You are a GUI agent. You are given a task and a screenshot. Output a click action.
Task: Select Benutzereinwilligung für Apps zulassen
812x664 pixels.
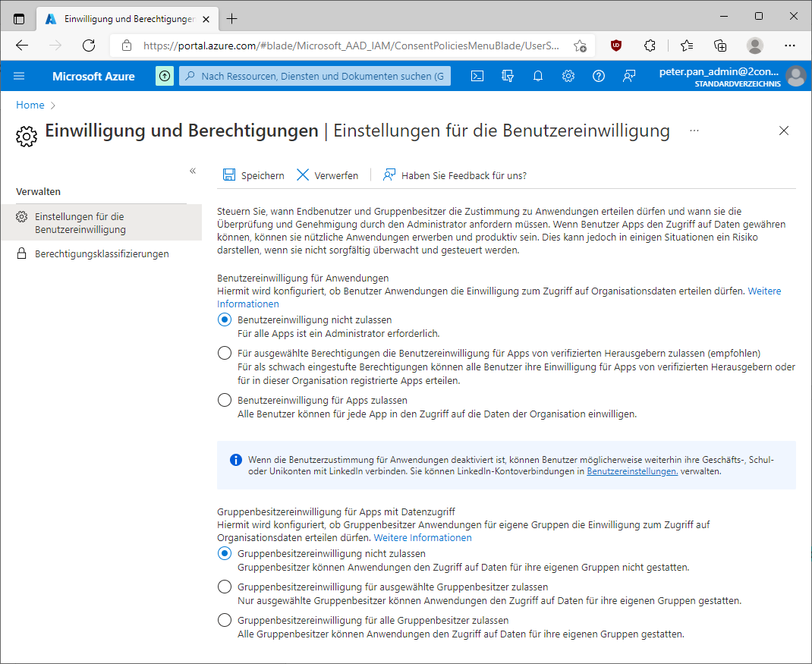click(x=224, y=401)
